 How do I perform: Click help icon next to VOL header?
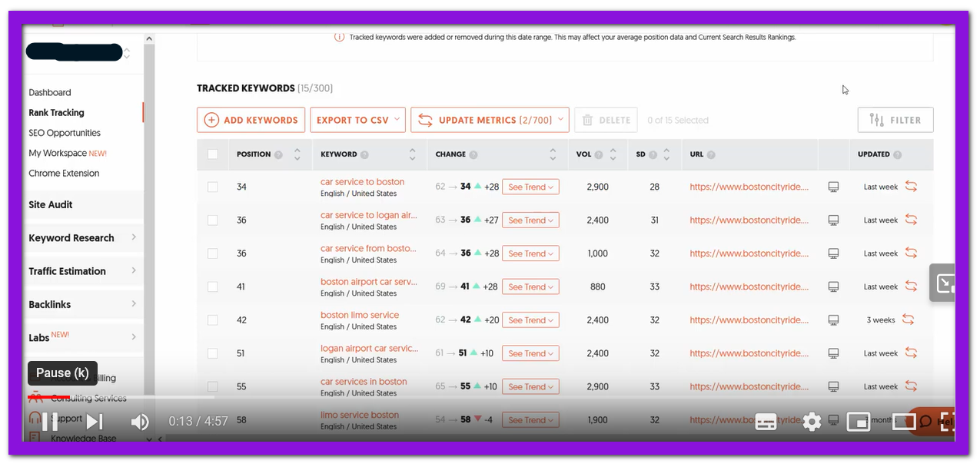[x=599, y=154]
